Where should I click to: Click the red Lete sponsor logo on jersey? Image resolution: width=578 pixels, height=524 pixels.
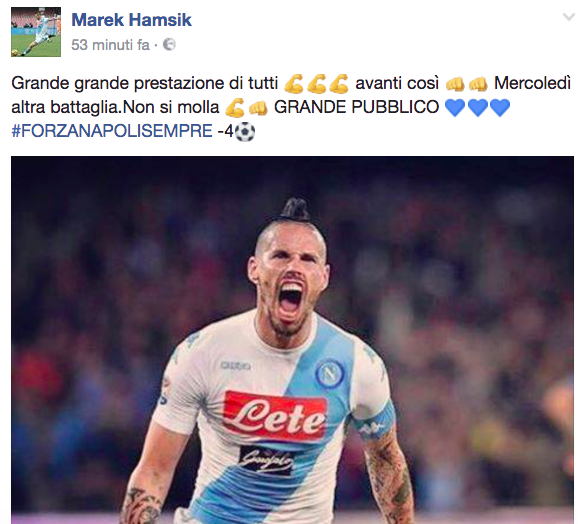pyautogui.click(x=275, y=416)
